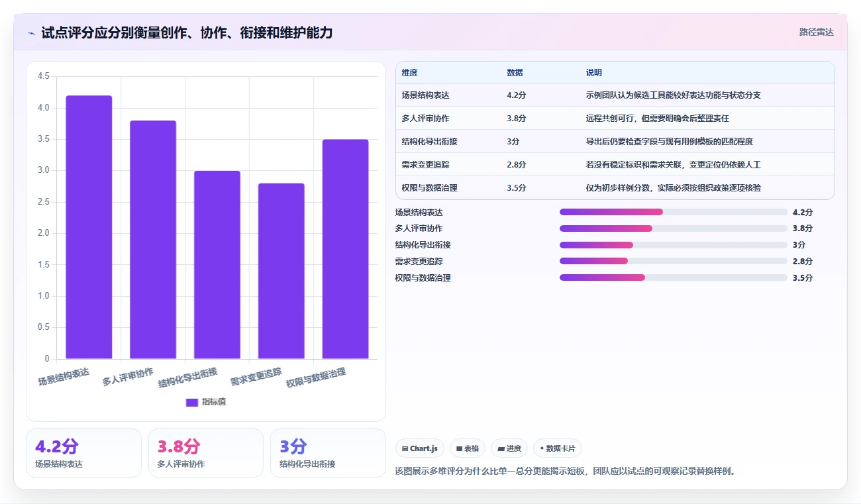This screenshot has width=861, height=504.
Task: Click the 多人评审协作 progress bar
Action: point(674,228)
